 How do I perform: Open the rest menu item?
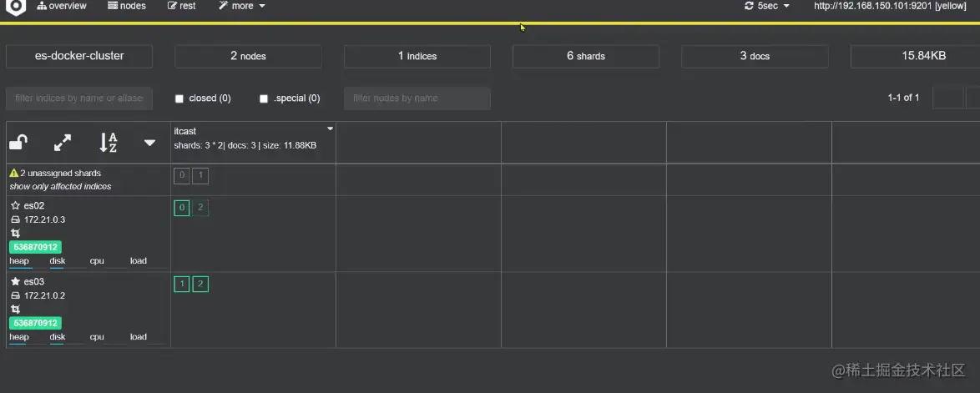click(x=182, y=6)
